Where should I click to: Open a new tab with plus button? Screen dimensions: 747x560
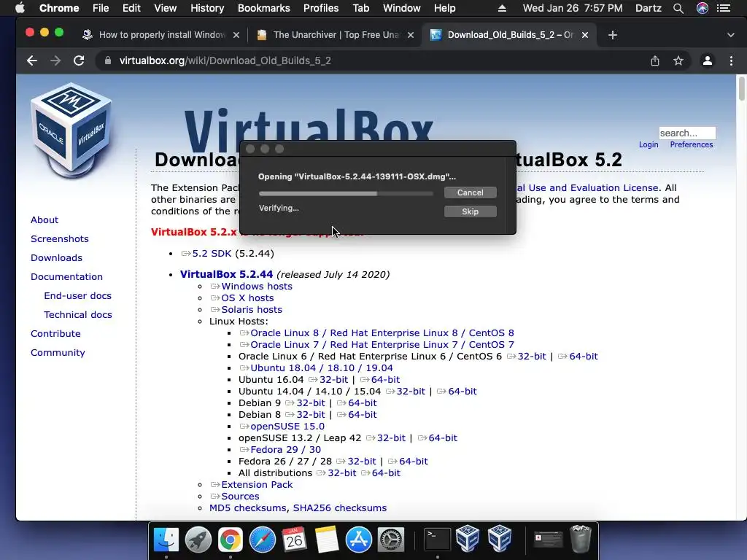613,35
